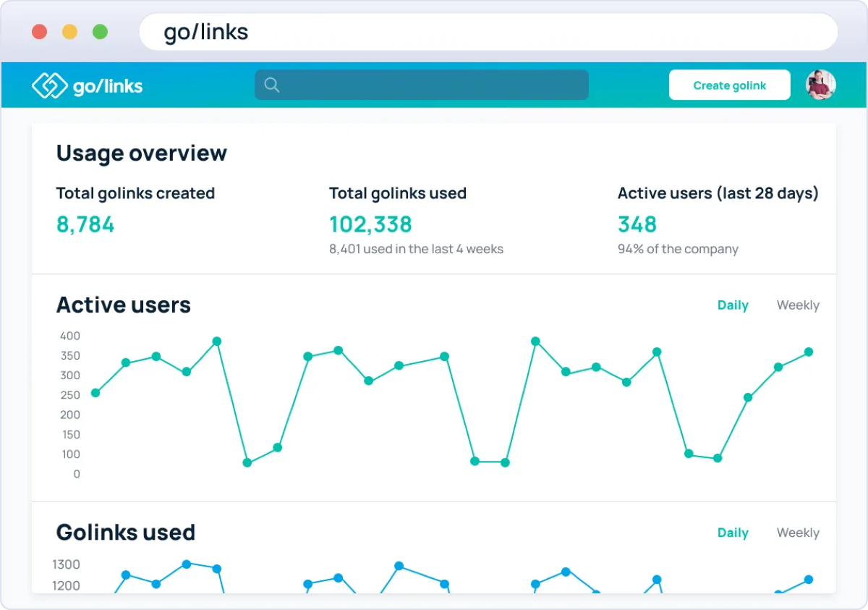The width and height of the screenshot is (868, 610).
Task: Focus the golinks search field
Action: pos(422,85)
